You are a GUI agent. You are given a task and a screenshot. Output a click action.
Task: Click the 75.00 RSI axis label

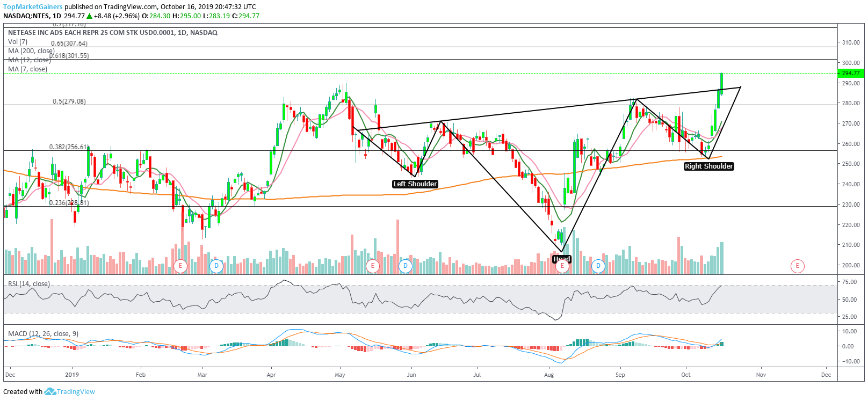point(850,282)
